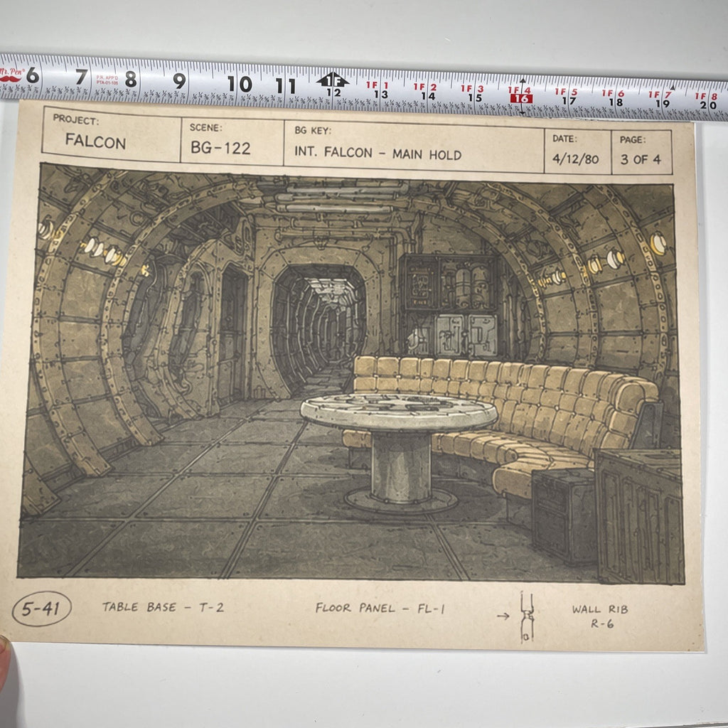
Task: Click the round holochess table top
Action: pos(399,412)
